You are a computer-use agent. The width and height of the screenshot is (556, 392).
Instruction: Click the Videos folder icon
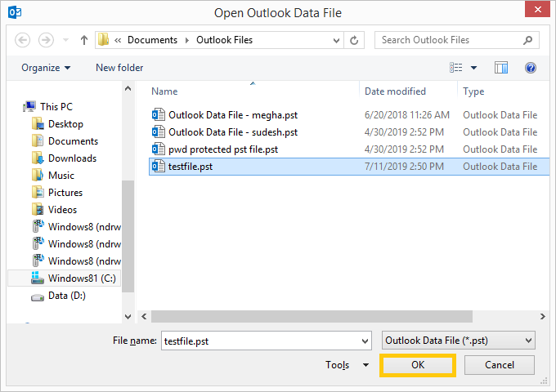[38, 209]
